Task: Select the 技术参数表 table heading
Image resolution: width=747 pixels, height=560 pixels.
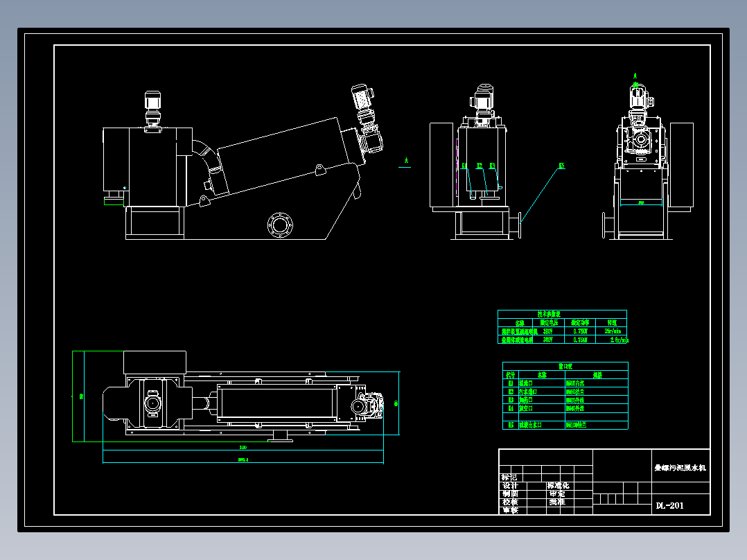Action: coord(549,314)
